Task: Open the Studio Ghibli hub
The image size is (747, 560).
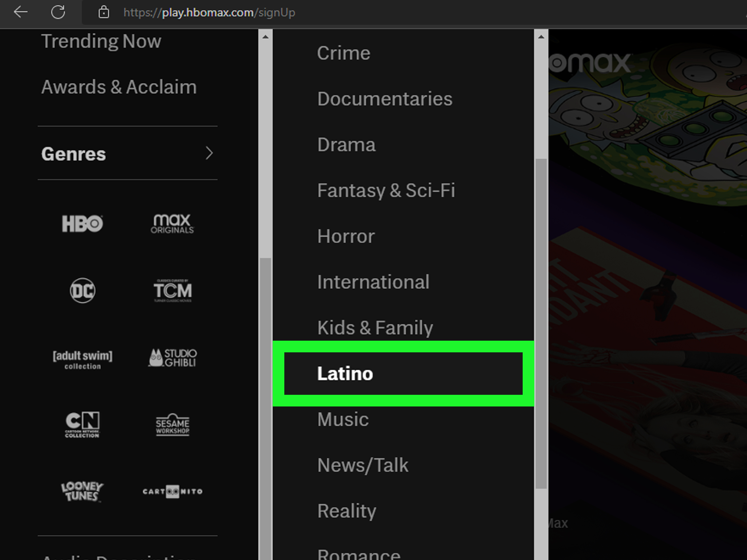Action: 173,358
